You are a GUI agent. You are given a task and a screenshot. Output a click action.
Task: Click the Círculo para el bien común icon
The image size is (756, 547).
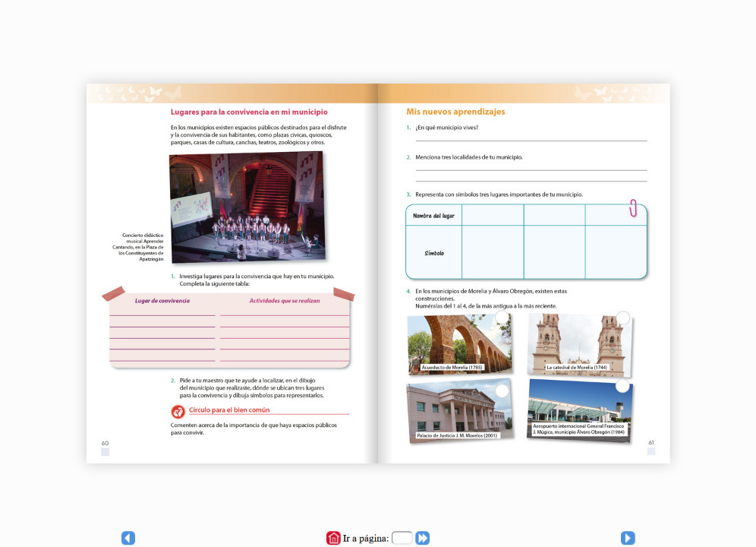[178, 412]
